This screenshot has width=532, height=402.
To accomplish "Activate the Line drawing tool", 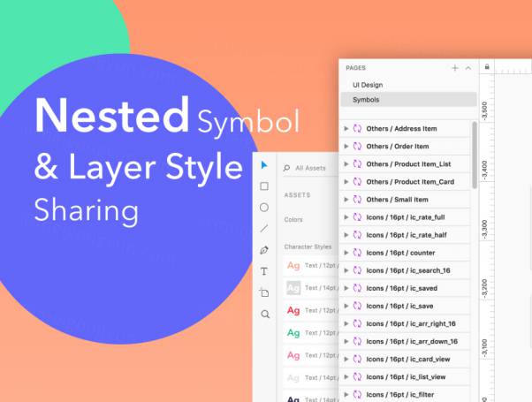I will pos(264,229).
